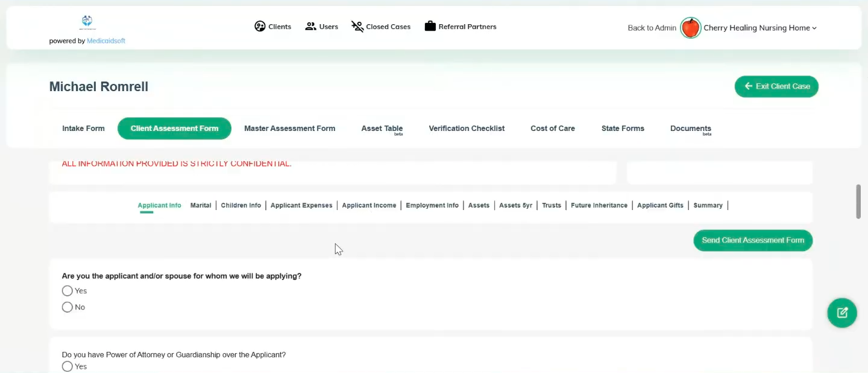Click Send Client Assessment Form button
The width and height of the screenshot is (868, 373).
[x=753, y=240]
